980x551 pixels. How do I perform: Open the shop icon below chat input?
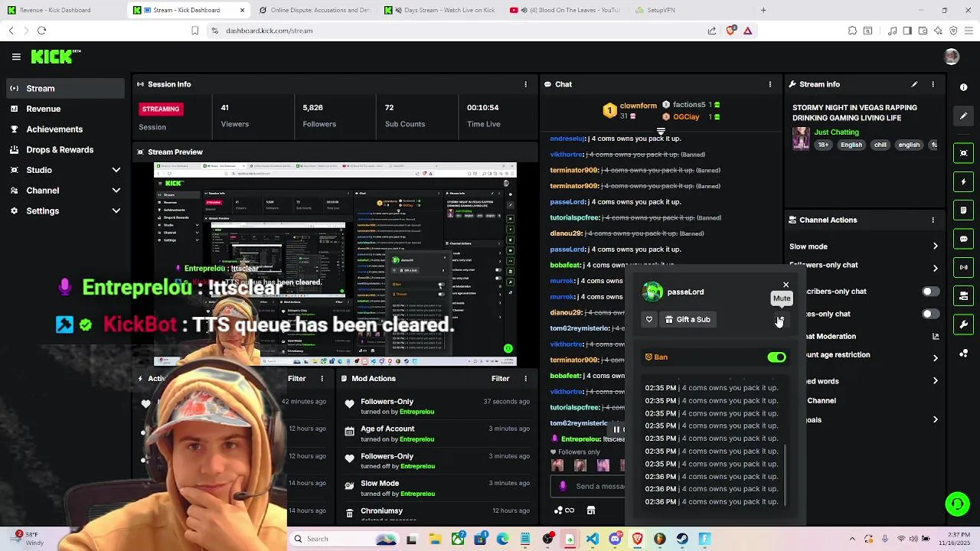[591, 510]
